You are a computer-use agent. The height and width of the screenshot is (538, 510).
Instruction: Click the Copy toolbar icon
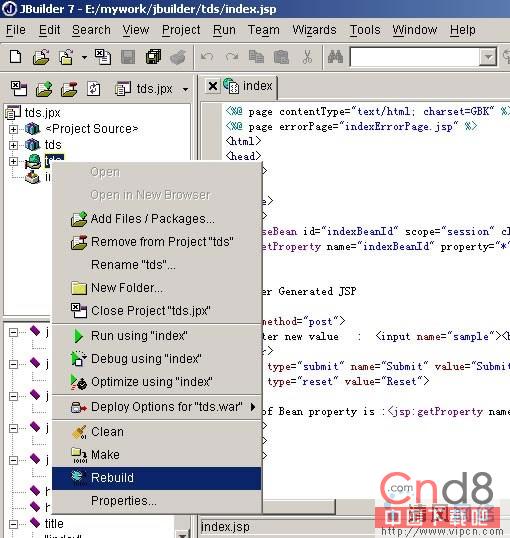pyautogui.click(x=256, y=57)
